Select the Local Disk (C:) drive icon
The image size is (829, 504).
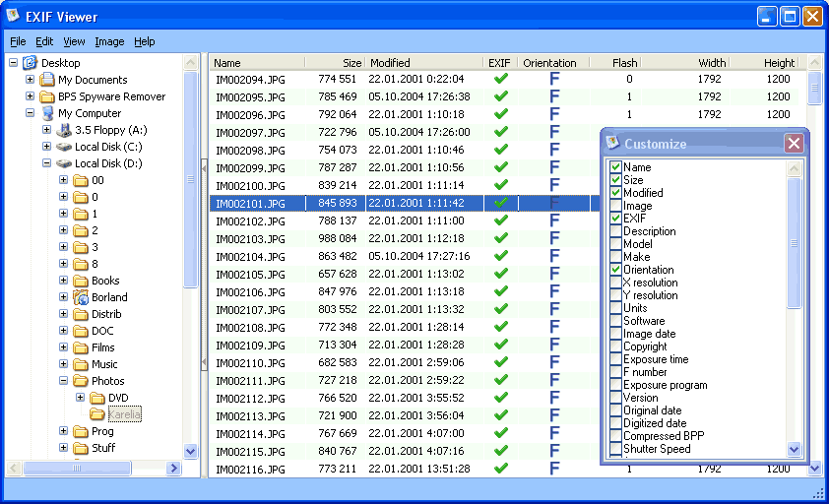pyautogui.click(x=64, y=147)
